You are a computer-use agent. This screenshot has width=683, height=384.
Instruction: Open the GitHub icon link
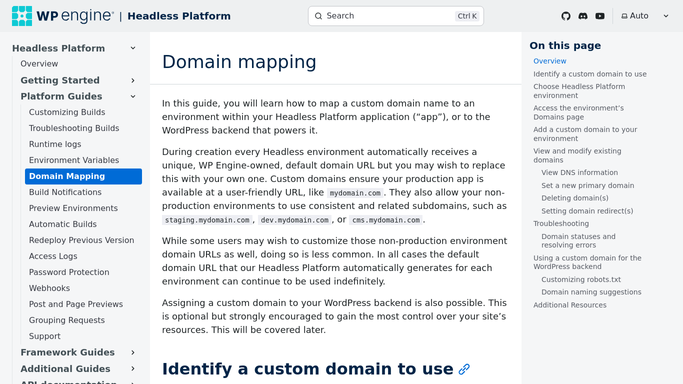566,16
